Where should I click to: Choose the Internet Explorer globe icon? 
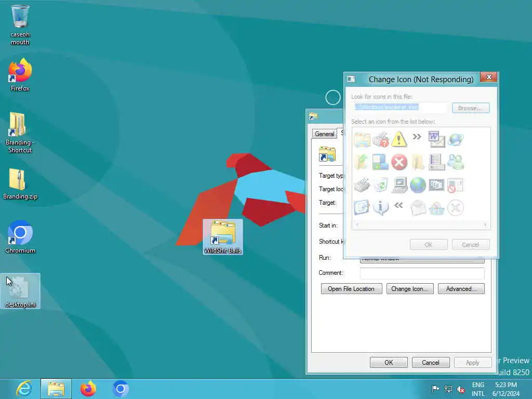pyautogui.click(x=456, y=139)
